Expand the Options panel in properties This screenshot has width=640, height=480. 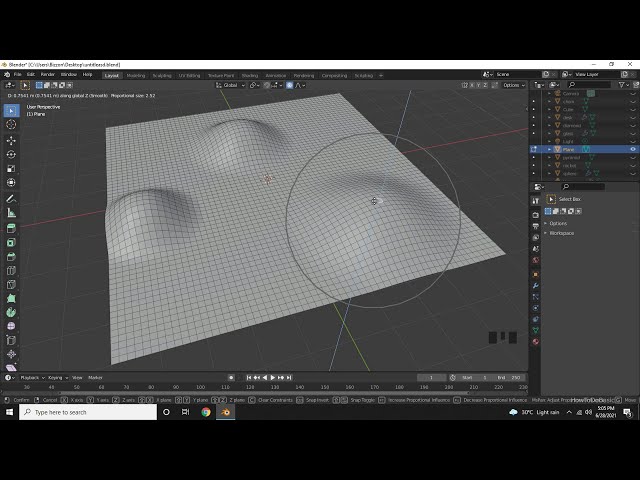click(x=558, y=224)
